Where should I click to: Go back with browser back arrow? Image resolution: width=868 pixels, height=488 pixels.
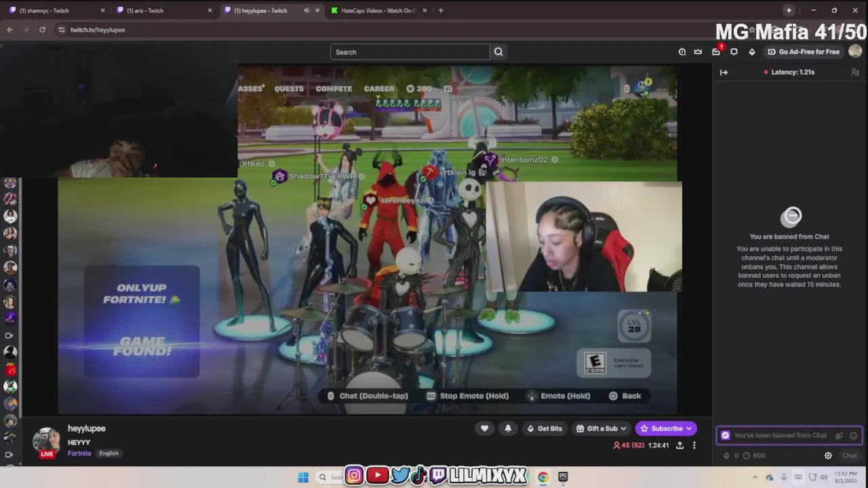10,30
